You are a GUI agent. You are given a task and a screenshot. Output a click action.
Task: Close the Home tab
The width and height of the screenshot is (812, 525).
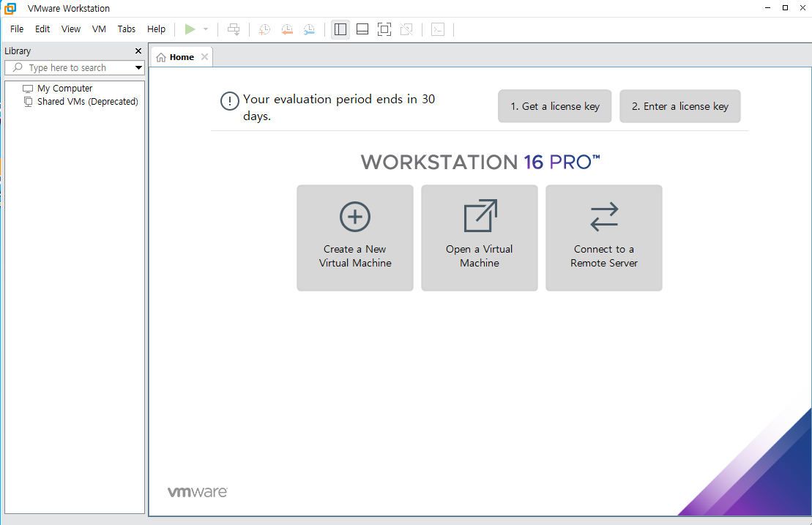204,57
